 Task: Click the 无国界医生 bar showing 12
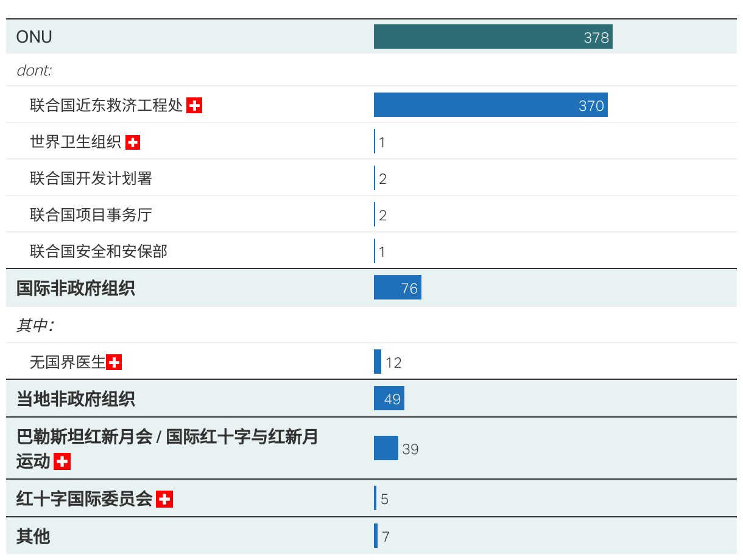pyautogui.click(x=378, y=362)
